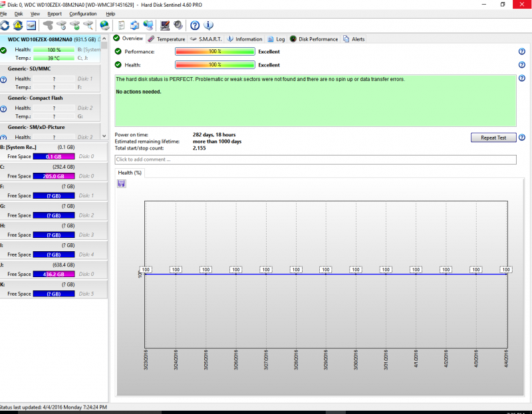Click the Health 100 % gradient bar in Overview
The width and height of the screenshot is (532, 414).
point(215,64)
